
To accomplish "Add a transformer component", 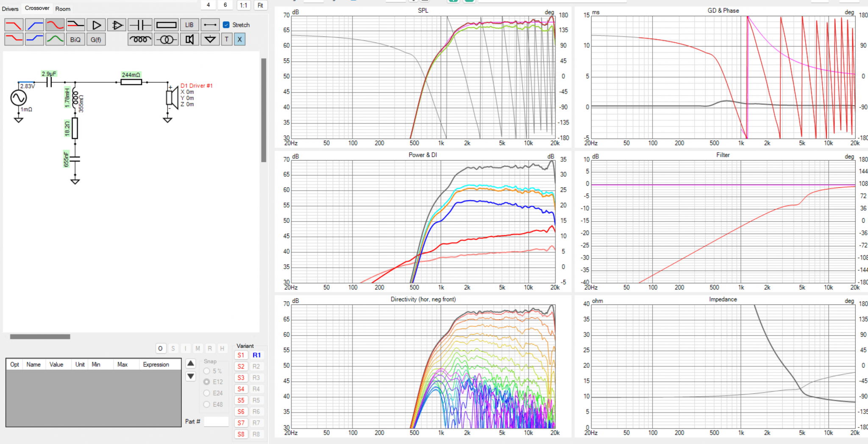I will click(x=166, y=39).
